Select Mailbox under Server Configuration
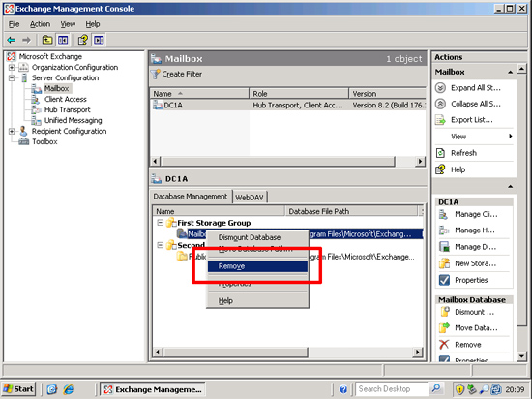The image size is (532, 399). 57,89
